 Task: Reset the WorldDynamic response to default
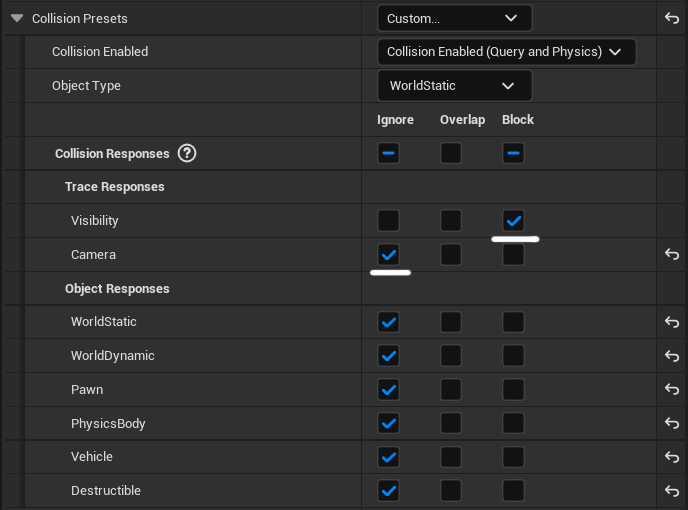[672, 356]
